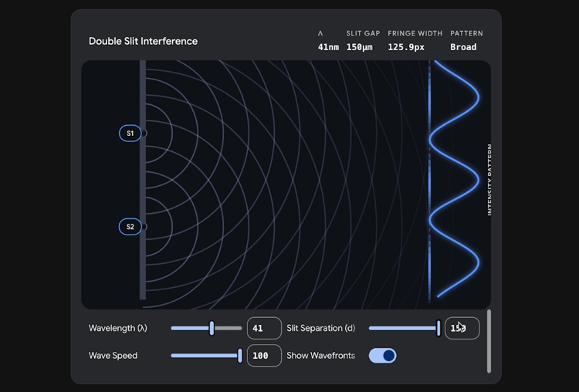The width and height of the screenshot is (579, 392).
Task: Click the vertical Intensity Pattern label
Action: (x=489, y=180)
